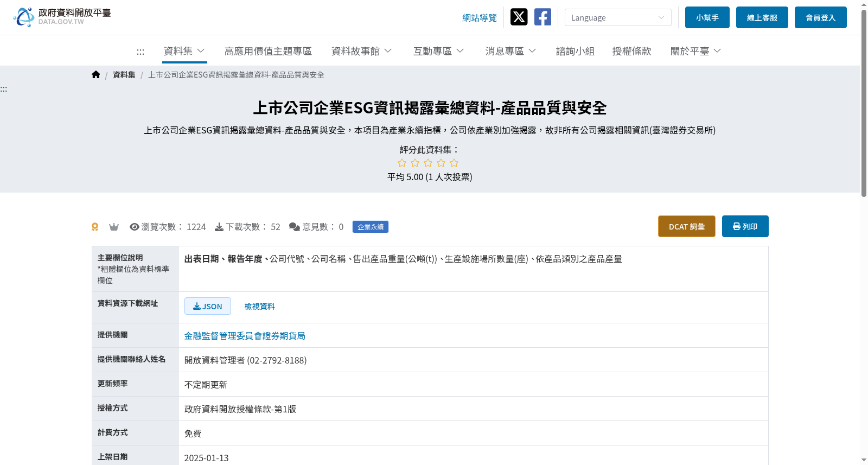Image resolution: width=868 pixels, height=465 pixels.
Task: Click the gold medal badge icon
Action: tap(95, 227)
